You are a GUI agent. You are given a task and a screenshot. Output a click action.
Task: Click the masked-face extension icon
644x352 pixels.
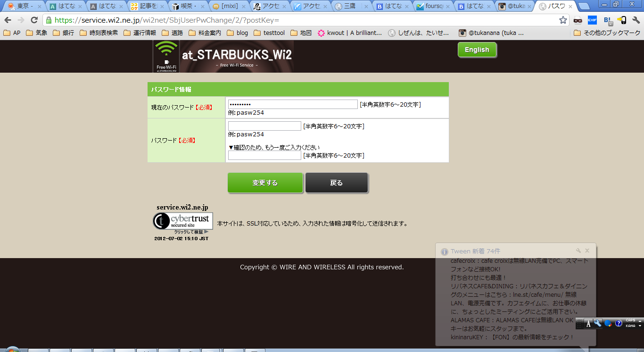578,20
